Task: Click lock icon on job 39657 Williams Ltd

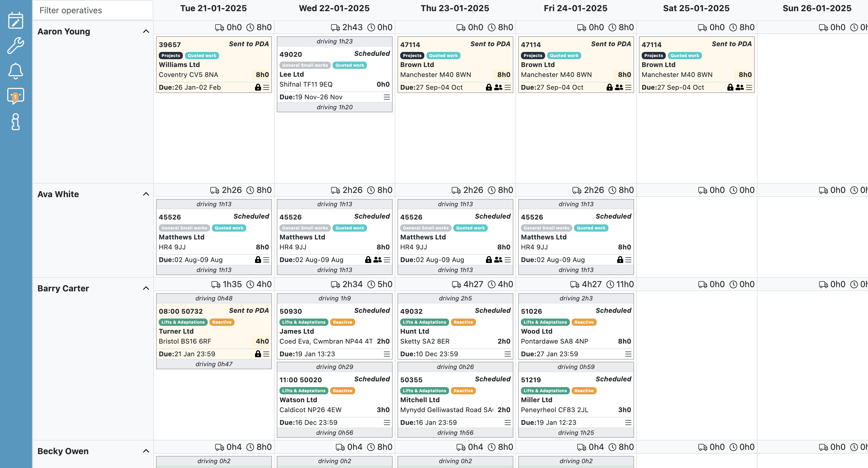Action: (x=258, y=87)
